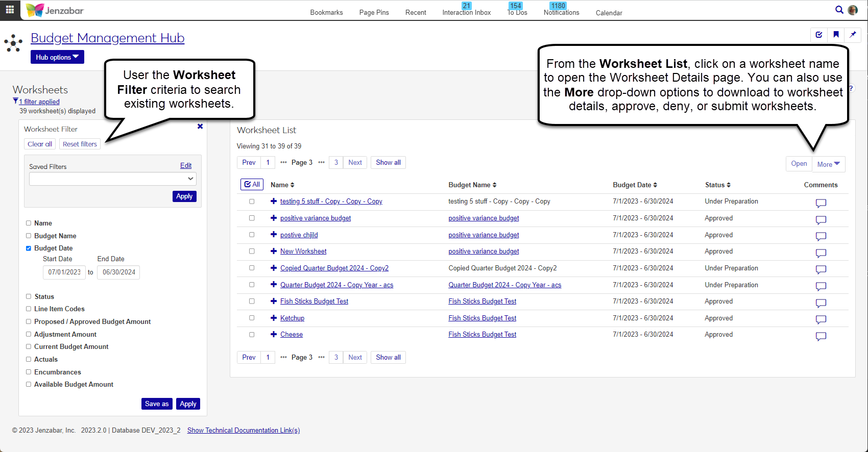Close the Worksheet Filter panel
This screenshot has width=868, height=452.
tap(200, 127)
